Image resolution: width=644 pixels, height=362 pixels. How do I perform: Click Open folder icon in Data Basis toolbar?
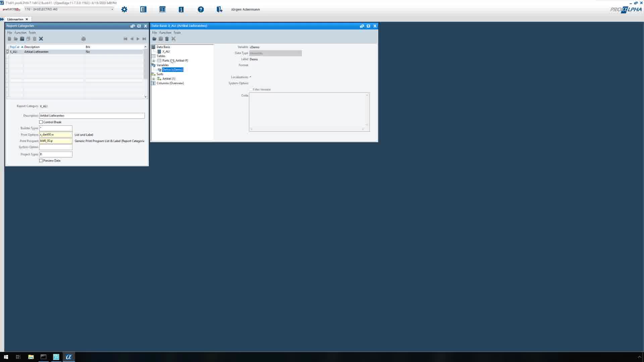tap(154, 39)
